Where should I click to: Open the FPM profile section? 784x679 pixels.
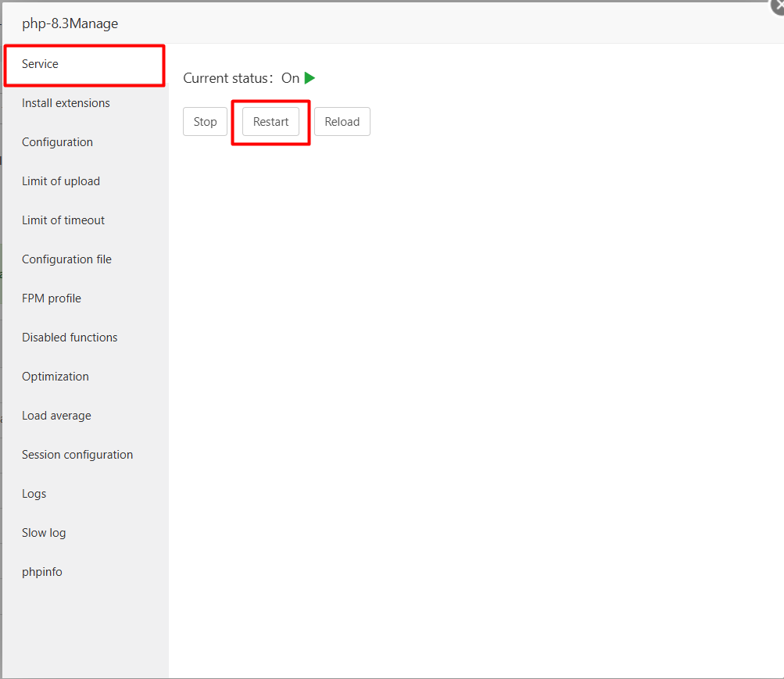(x=51, y=298)
